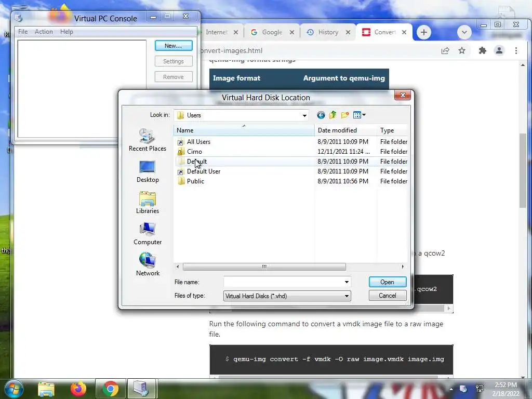
Task: Sort by Date modified column header
Action: pos(345,130)
